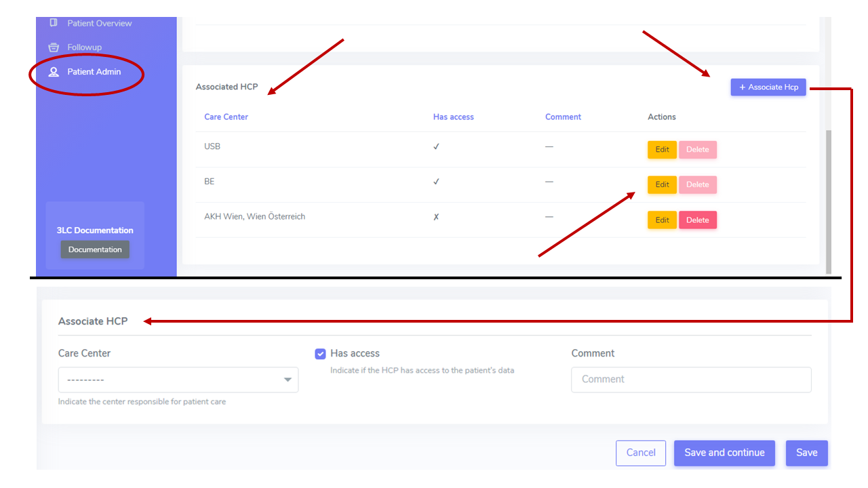Click the Comment input field

point(691,380)
